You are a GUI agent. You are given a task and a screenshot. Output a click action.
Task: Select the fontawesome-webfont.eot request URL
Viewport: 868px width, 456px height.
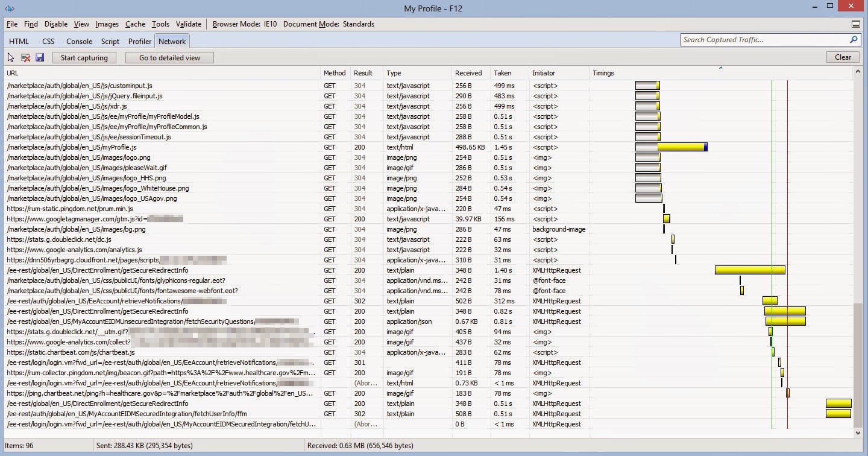pos(122,291)
